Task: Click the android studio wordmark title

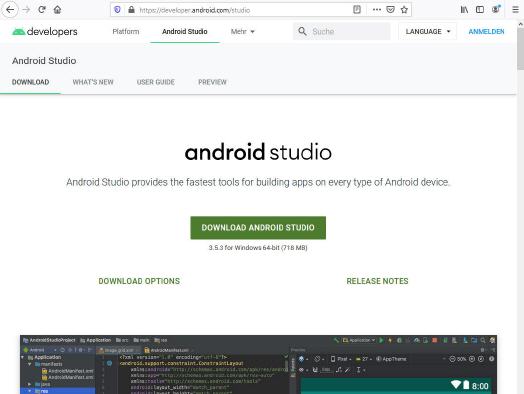Action: click(x=258, y=152)
